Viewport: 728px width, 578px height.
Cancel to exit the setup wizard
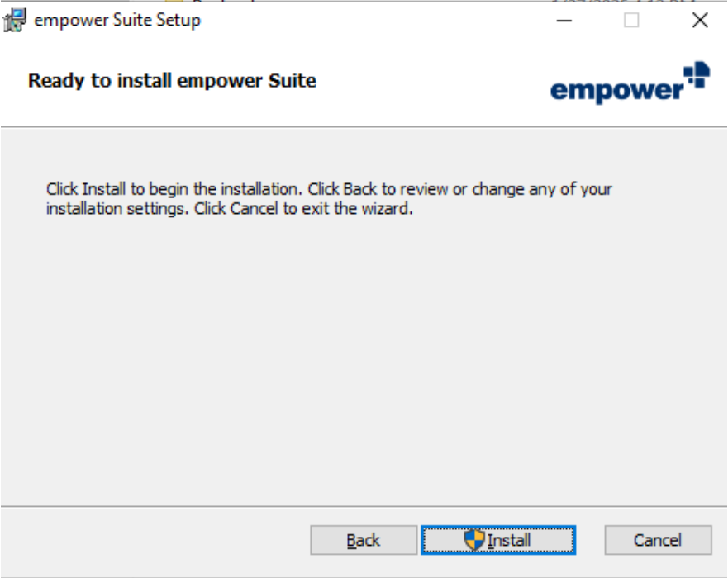658,540
